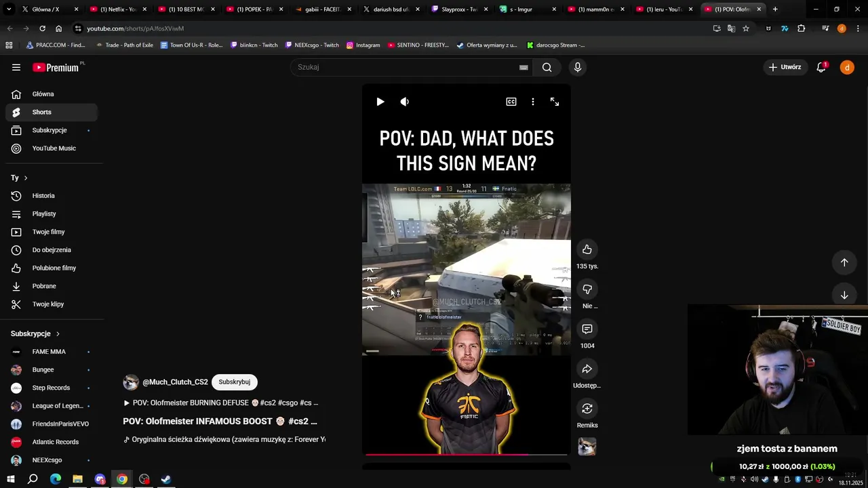Play the paused Shorts video
The height and width of the screenshot is (488, 868).
coord(380,102)
